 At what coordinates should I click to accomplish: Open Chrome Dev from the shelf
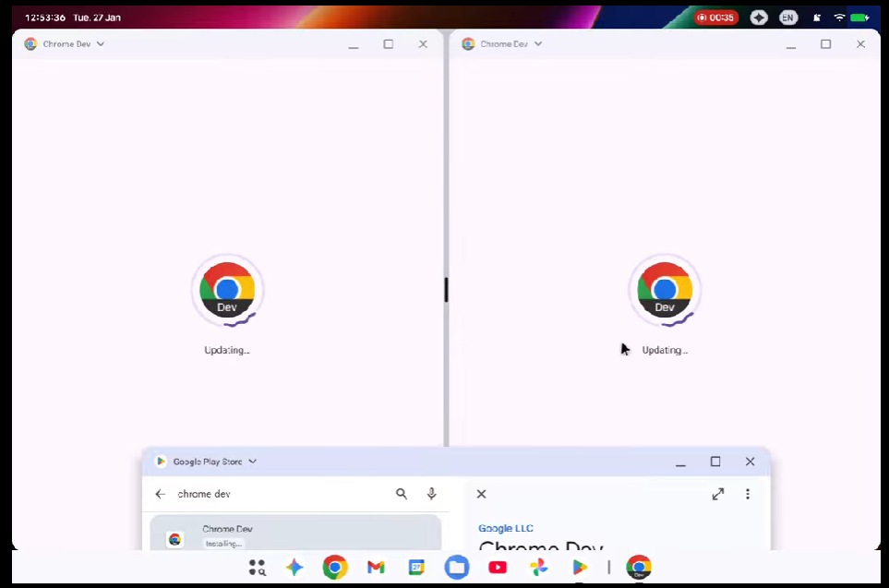coord(639,567)
